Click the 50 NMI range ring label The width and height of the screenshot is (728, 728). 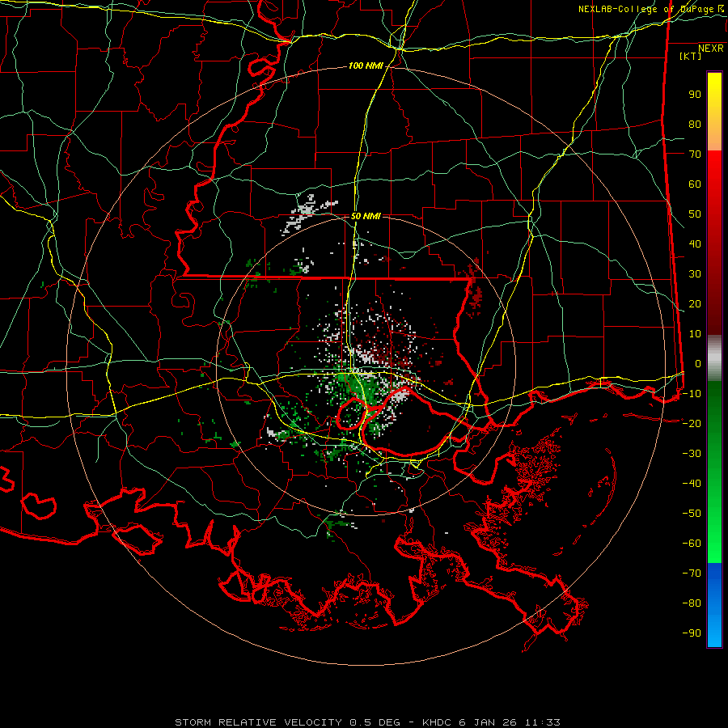[366, 216]
